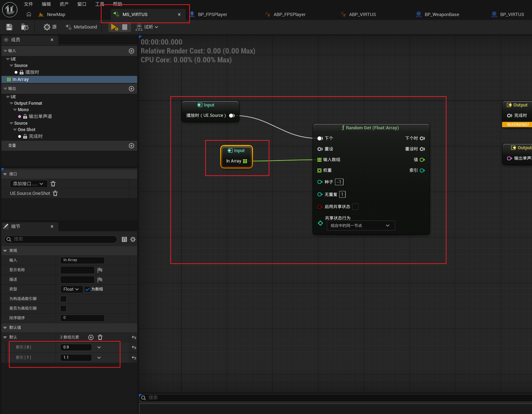This screenshot has width=532, height=414.
Task: Click index 0 value field 0.9
Action: [76, 347]
